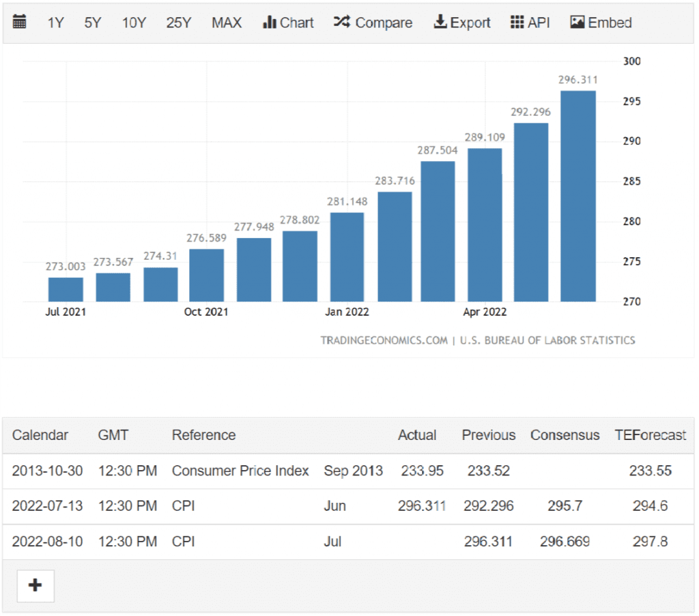Switch chart to 25Y range
This screenshot has width=699, height=616.
tap(179, 23)
